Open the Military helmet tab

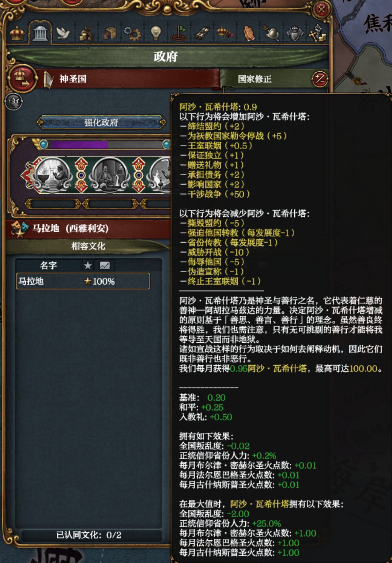point(272,33)
